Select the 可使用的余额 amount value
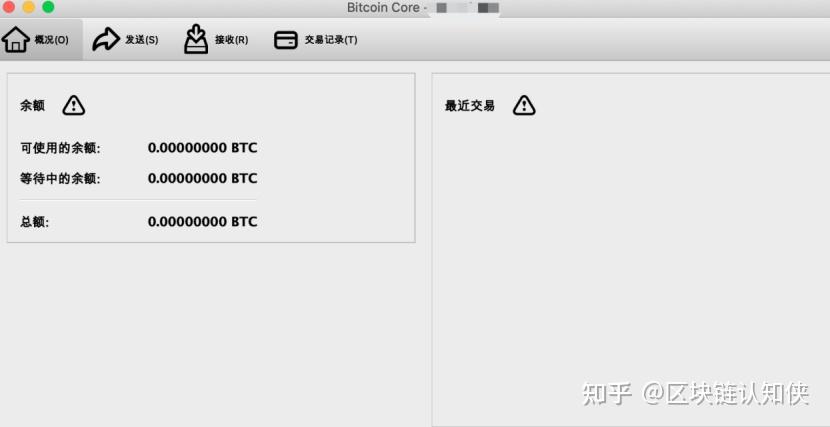This screenshot has width=830, height=427. click(202, 148)
